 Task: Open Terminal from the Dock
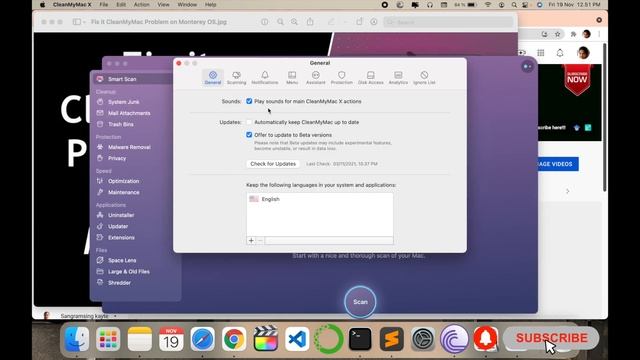coord(360,339)
